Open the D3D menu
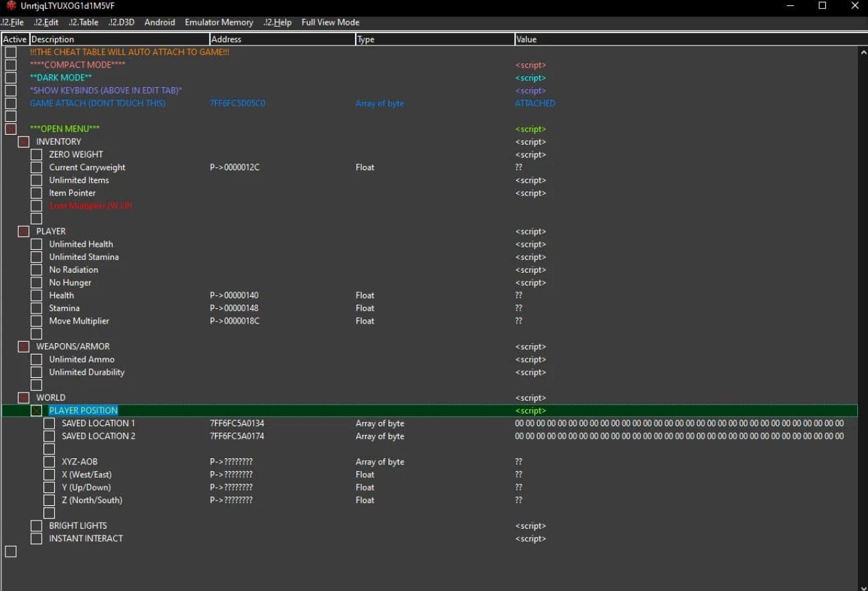Screen dimensions: 868x591 tap(121, 22)
